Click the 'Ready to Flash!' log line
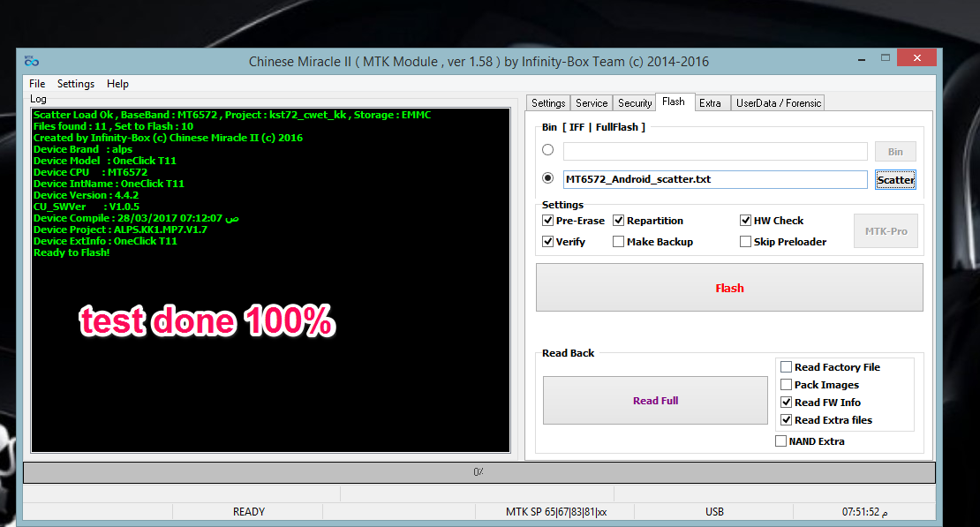This screenshot has width=980, height=527. [72, 252]
